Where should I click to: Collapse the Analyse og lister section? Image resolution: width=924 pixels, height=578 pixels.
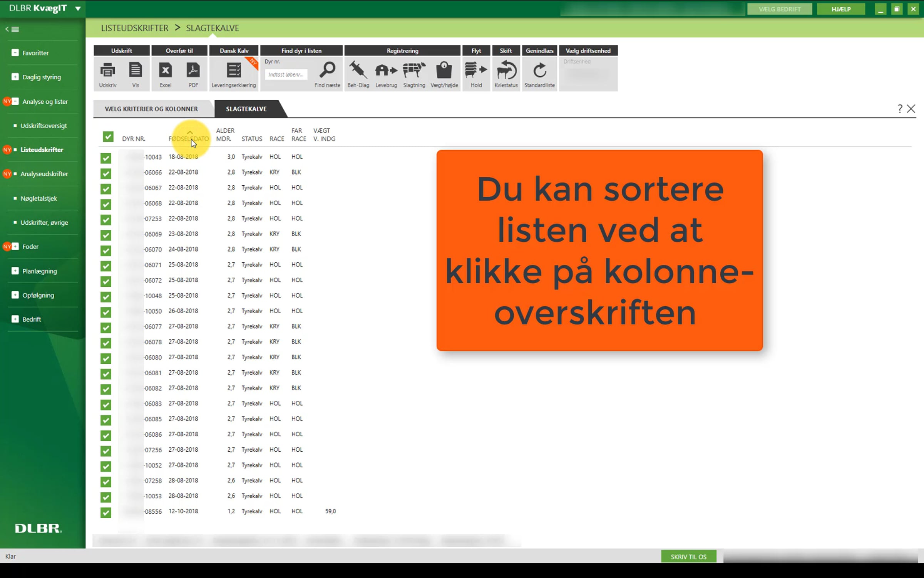15,101
